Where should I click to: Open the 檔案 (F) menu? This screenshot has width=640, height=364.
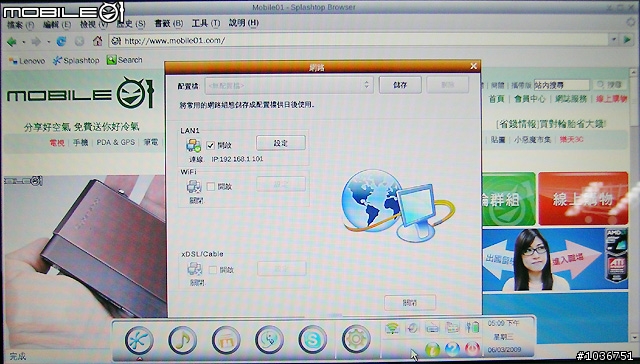point(20,25)
